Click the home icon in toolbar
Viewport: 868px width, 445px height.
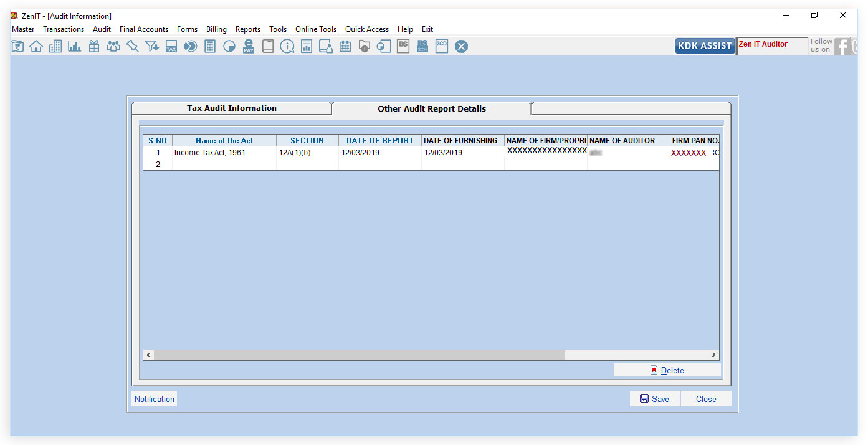(x=36, y=46)
